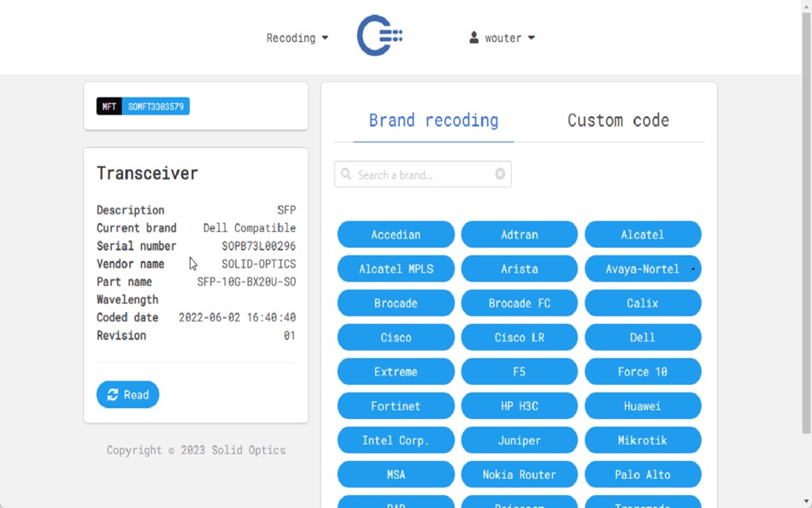This screenshot has width=812, height=508.
Task: Recode to the Dell brand
Action: pos(643,338)
